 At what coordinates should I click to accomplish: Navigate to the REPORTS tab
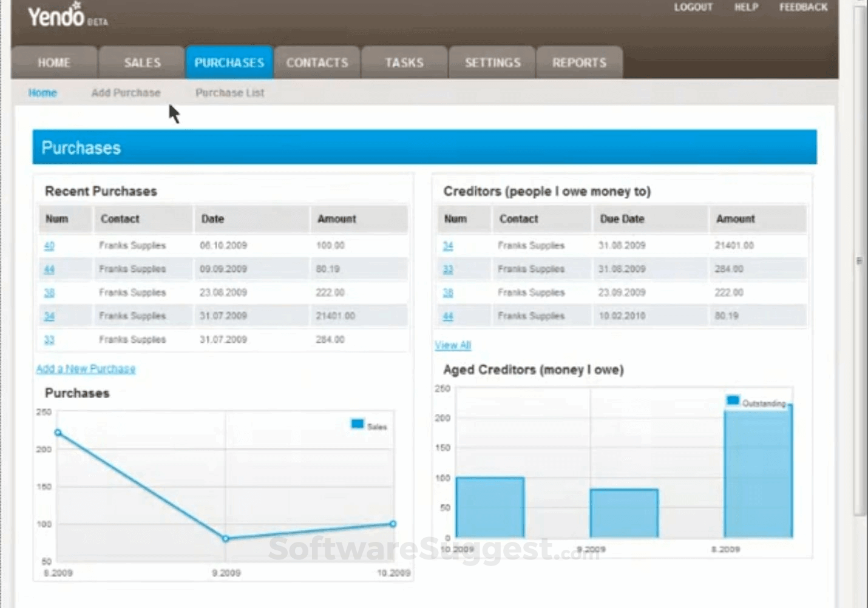pos(579,62)
